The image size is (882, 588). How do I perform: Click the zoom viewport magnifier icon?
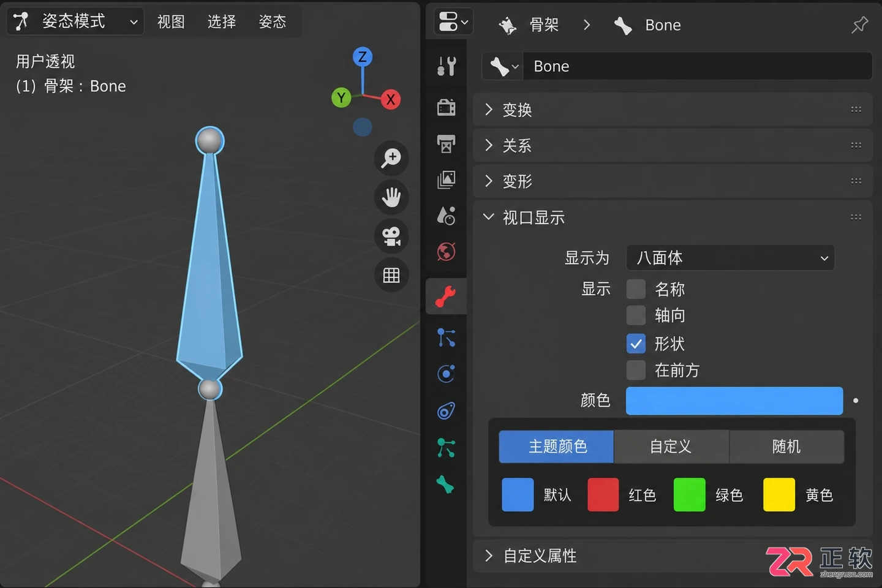coord(391,158)
